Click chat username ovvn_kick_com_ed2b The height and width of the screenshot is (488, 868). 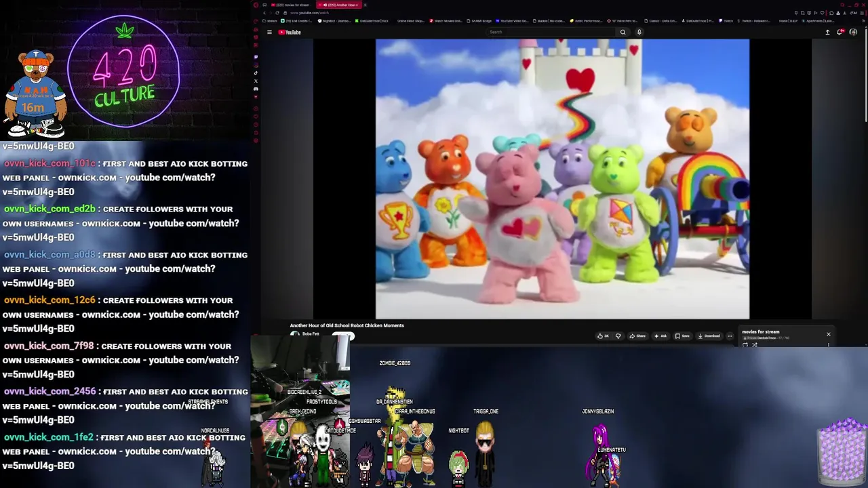[50, 209]
